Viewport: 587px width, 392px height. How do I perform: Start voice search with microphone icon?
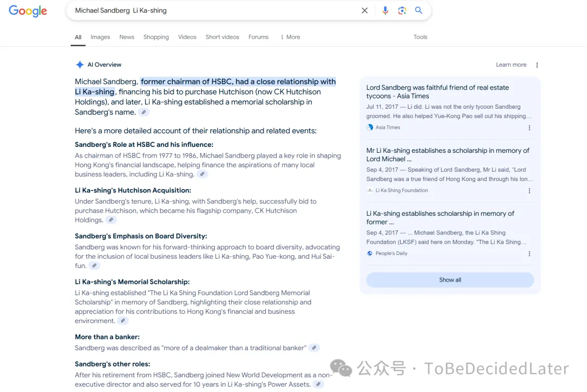click(x=385, y=10)
